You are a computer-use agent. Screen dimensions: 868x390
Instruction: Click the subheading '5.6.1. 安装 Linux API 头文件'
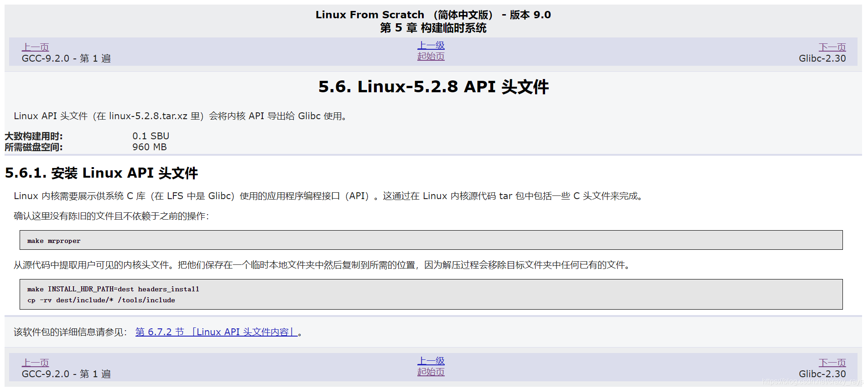click(101, 173)
